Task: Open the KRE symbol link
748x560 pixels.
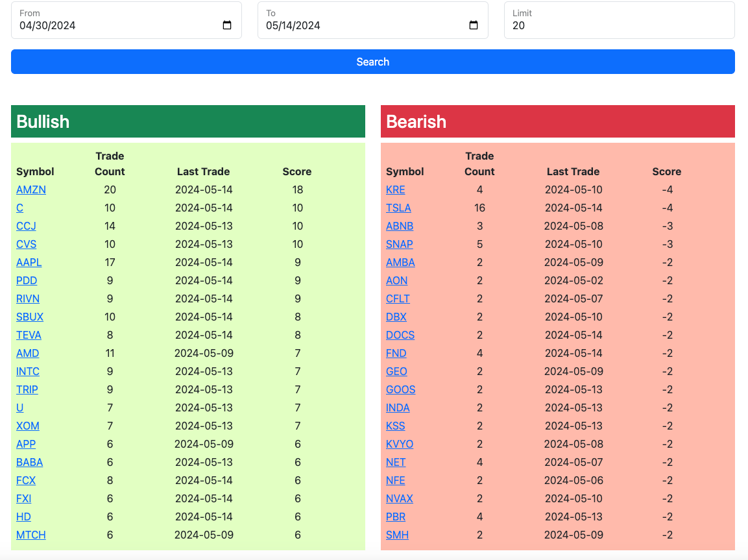Action: pyautogui.click(x=396, y=190)
